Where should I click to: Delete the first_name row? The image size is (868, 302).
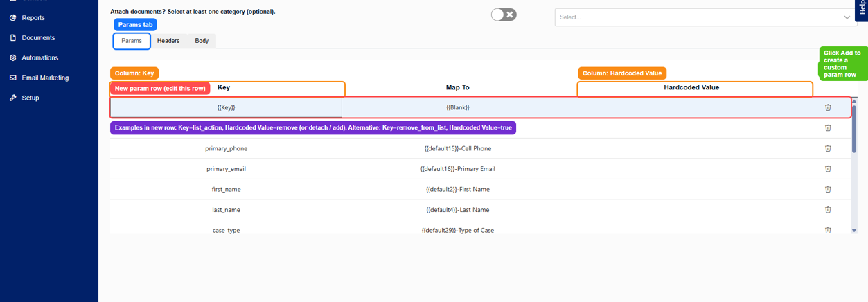click(x=828, y=189)
